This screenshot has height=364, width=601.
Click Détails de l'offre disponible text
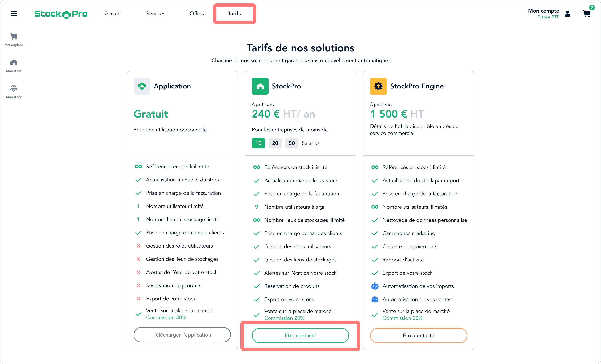[414, 130]
